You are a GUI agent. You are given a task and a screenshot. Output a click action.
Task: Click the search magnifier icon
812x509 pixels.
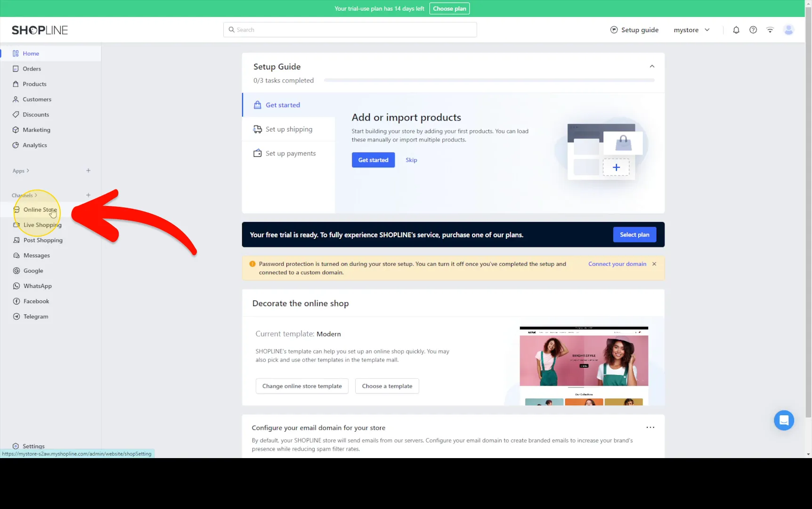[x=231, y=30]
